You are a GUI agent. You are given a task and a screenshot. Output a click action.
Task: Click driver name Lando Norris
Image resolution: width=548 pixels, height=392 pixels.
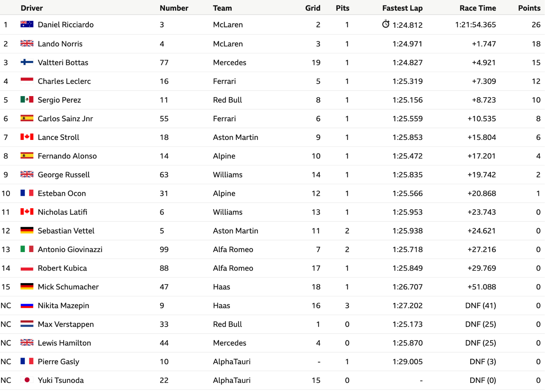[x=60, y=44]
